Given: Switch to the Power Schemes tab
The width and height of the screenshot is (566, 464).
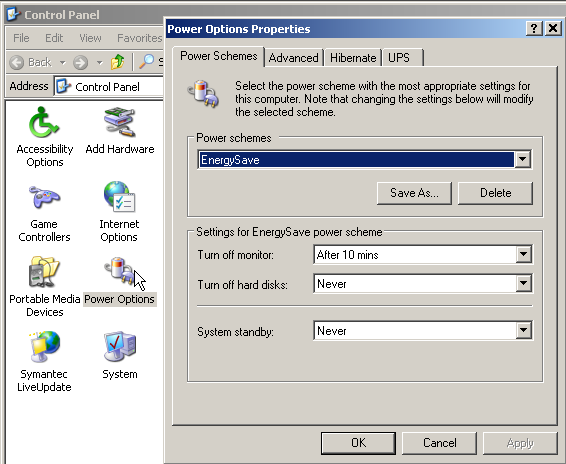Looking at the screenshot, I should tap(218, 56).
